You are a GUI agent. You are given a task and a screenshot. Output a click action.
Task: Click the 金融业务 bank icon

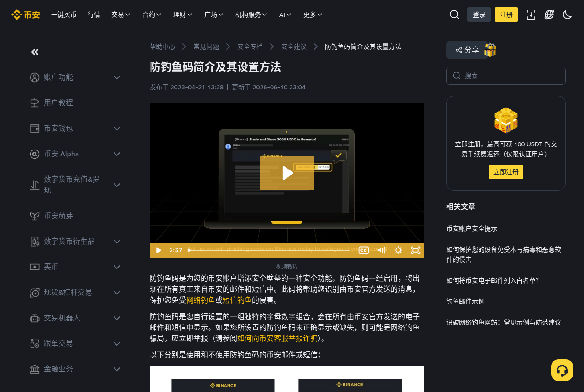(35, 369)
